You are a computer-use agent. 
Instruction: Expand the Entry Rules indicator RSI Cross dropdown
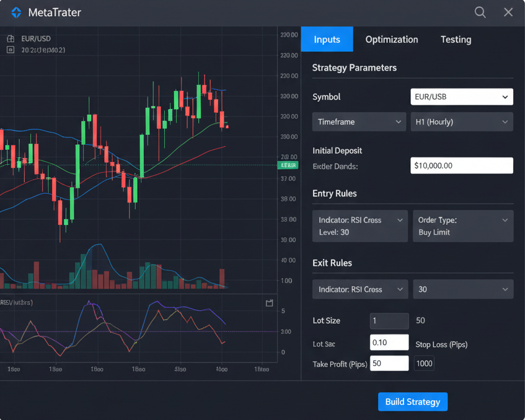pos(360,226)
